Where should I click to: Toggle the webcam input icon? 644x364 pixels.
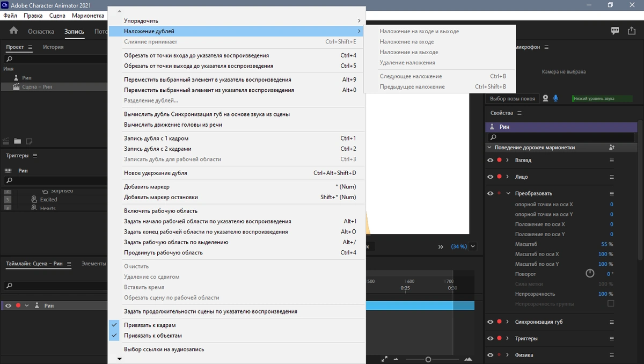click(x=545, y=98)
